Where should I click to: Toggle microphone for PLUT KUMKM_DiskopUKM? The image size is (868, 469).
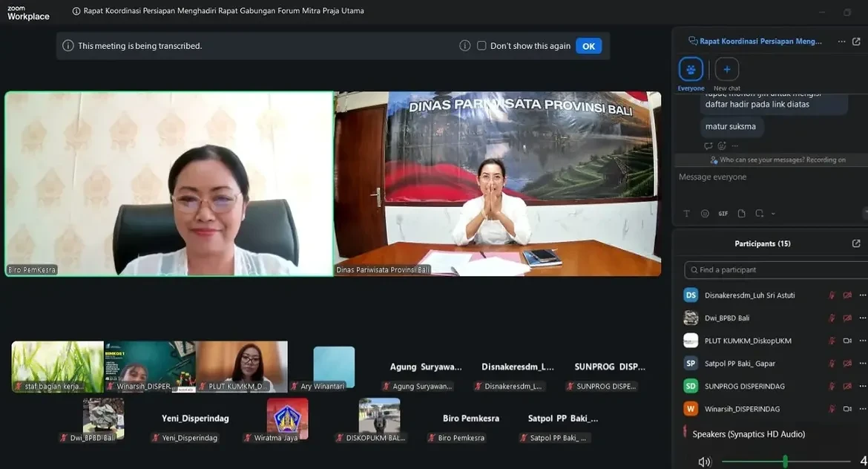click(832, 341)
